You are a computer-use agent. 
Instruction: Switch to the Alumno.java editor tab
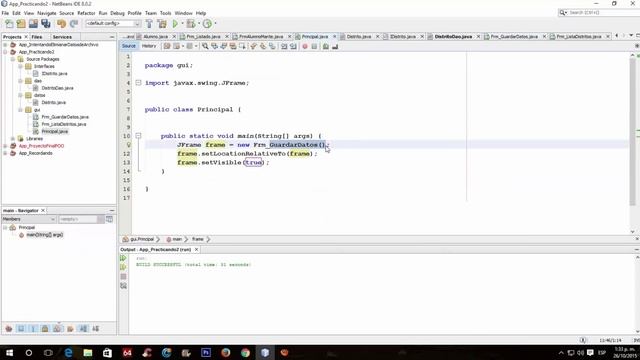155,37
